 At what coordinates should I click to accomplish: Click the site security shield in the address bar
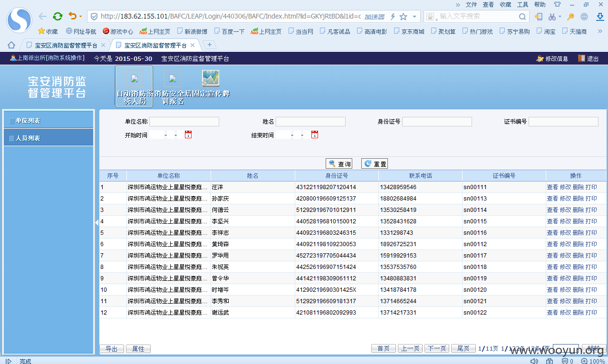click(94, 17)
